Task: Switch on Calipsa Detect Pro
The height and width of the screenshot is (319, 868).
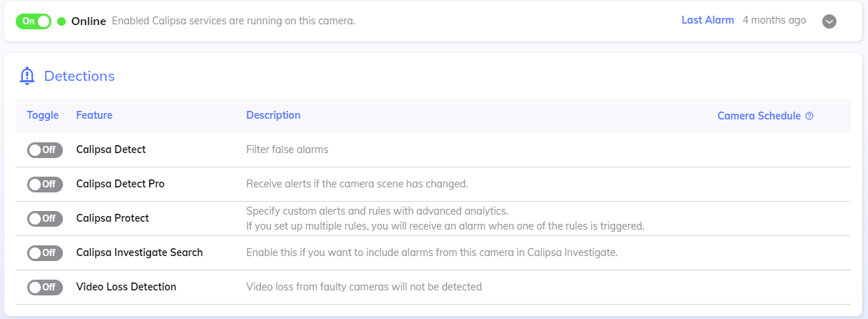Action: pyautogui.click(x=45, y=184)
